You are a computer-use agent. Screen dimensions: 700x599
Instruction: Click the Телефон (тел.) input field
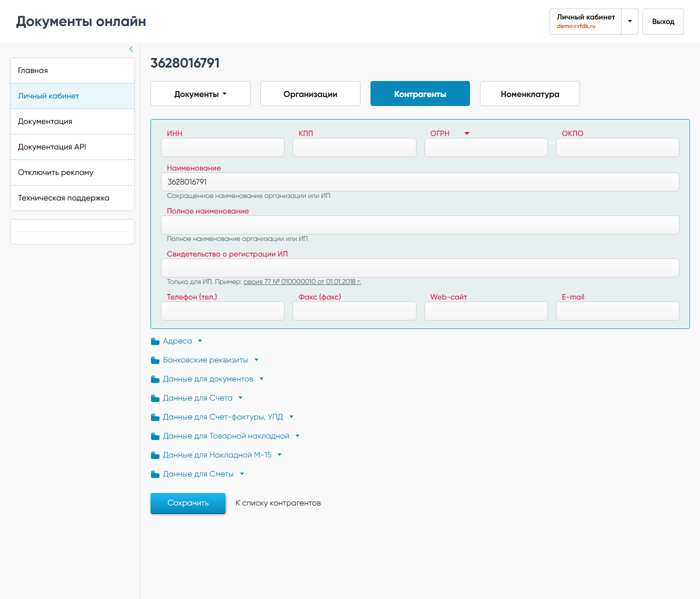pyautogui.click(x=222, y=311)
